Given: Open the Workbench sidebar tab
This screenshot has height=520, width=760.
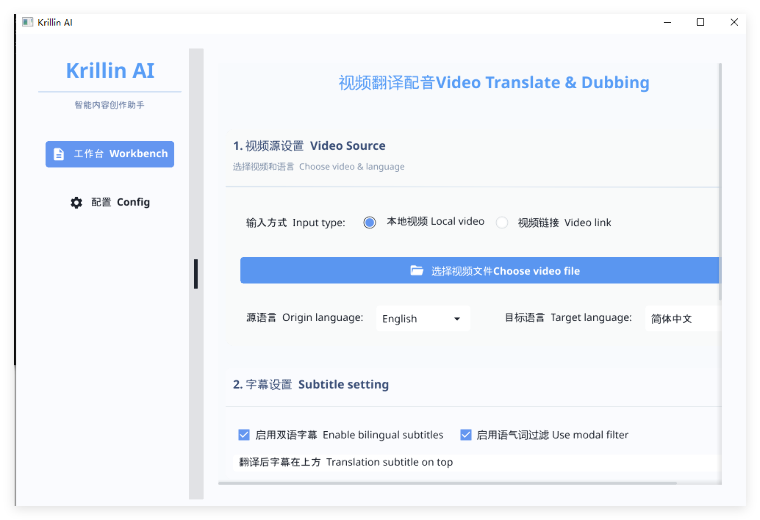Looking at the screenshot, I should tap(110, 154).
